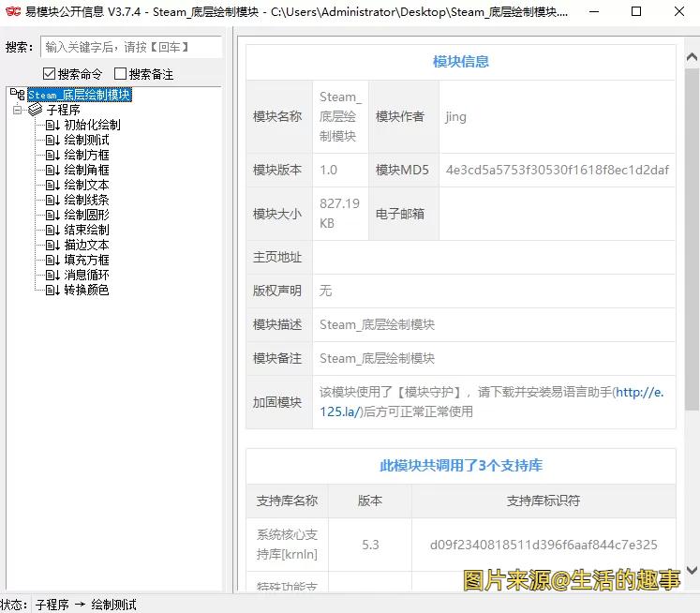
Task: Open the 绘制线条 subroutine
Action: point(86,200)
